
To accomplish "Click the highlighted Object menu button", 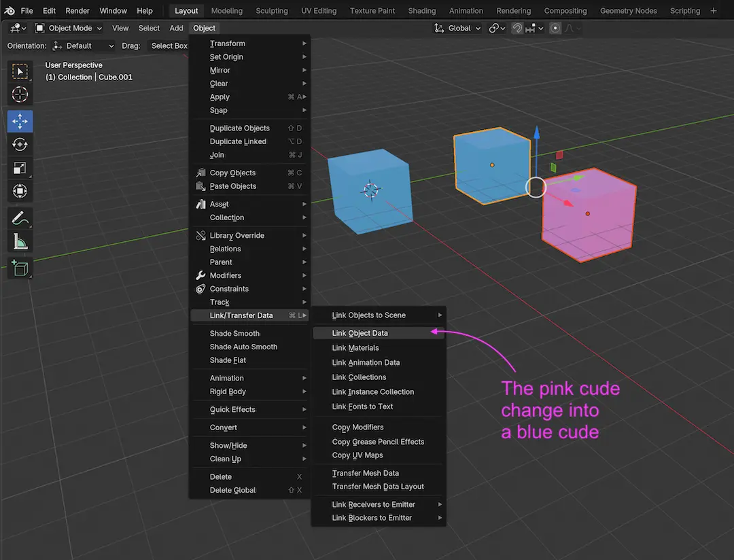I will [x=205, y=28].
